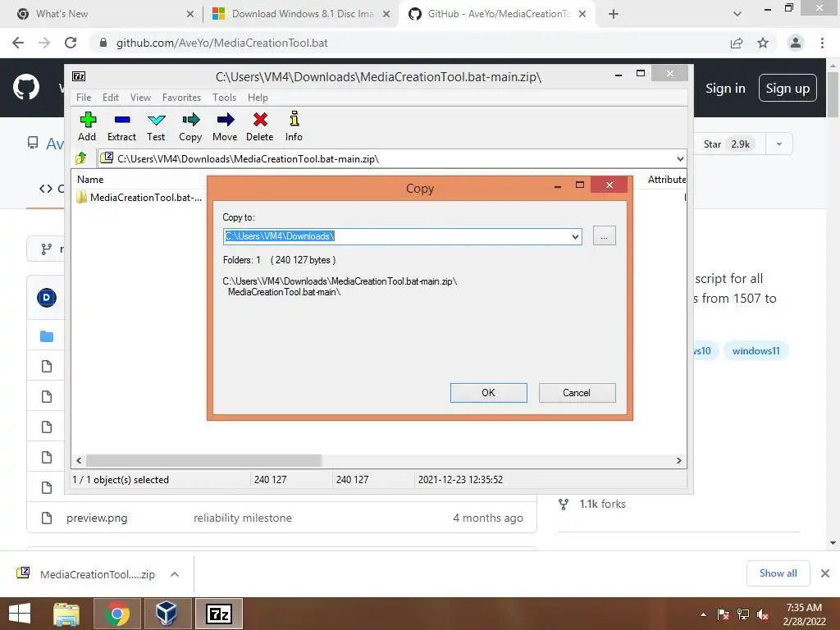The height and width of the screenshot is (630, 840).
Task: Open the Star button dropdown arrow on GitHub
Action: tap(779, 144)
